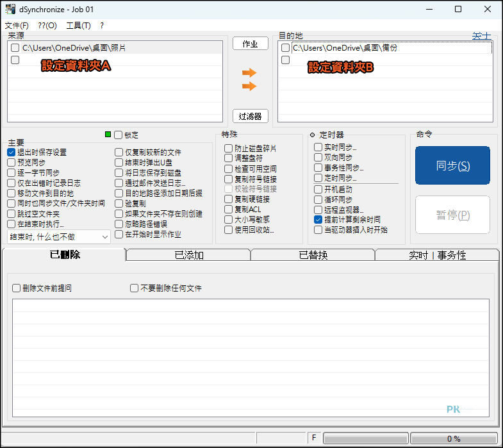Enable 验复制 checkbox
The image size is (503, 448).
pyautogui.click(x=119, y=203)
